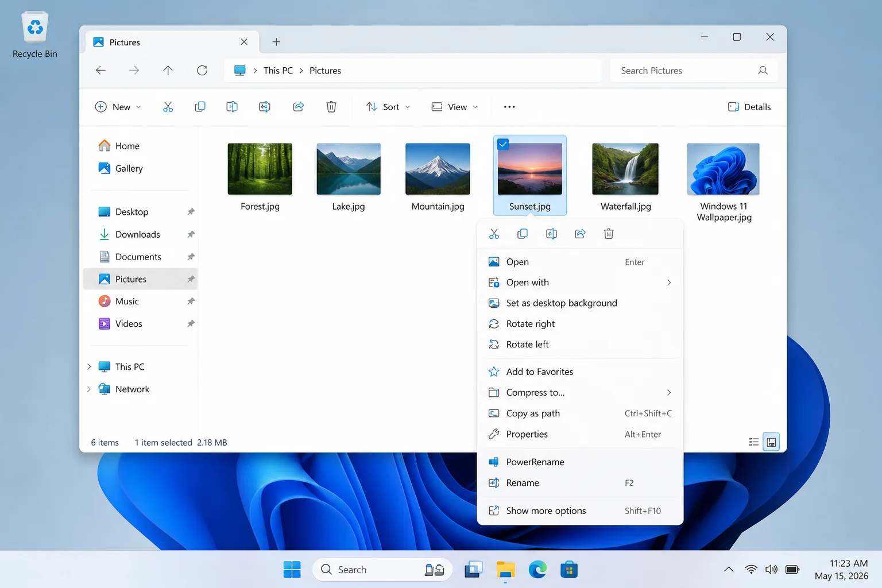Expand the Compress to submenu
Image resolution: width=882 pixels, height=588 pixels.
(669, 393)
